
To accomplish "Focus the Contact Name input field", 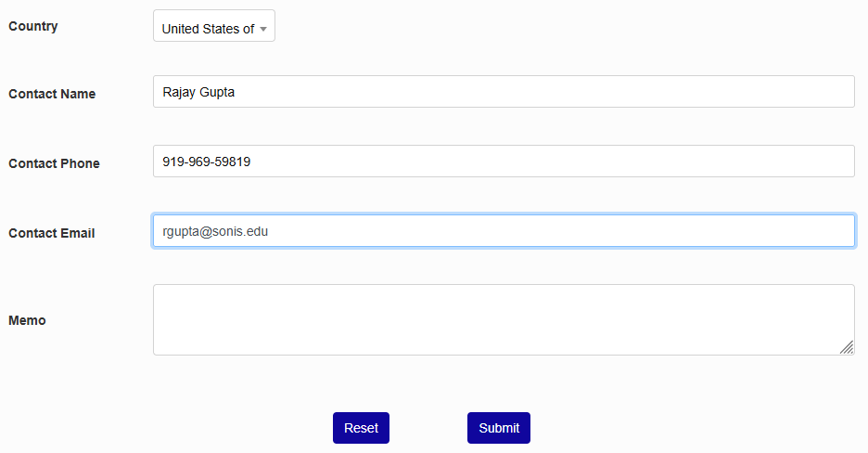I will coord(503,92).
